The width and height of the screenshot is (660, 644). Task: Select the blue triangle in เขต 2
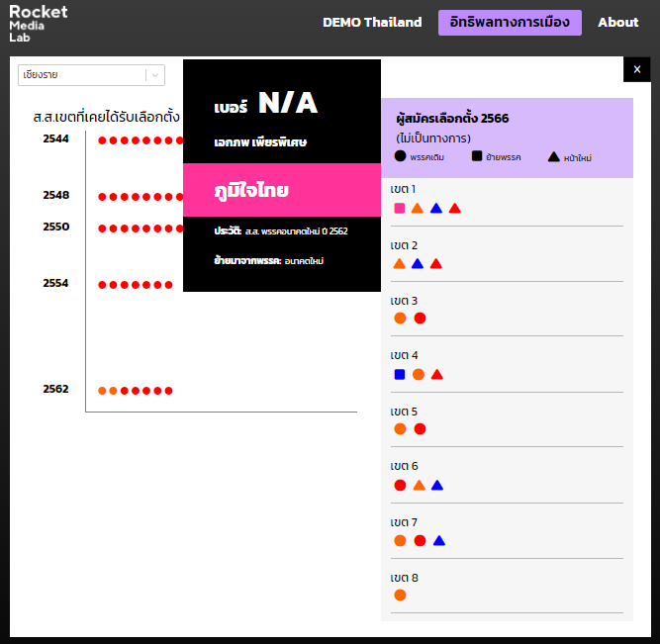tap(418, 264)
